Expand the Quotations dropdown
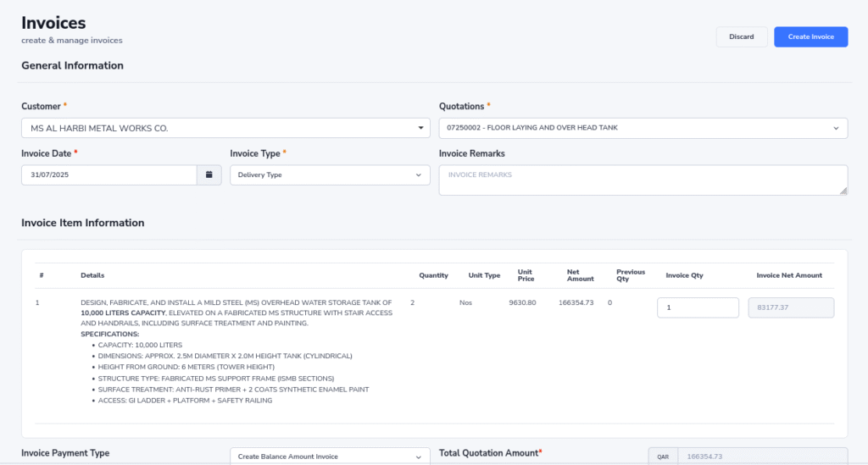This screenshot has height=465, width=868. tap(643, 128)
